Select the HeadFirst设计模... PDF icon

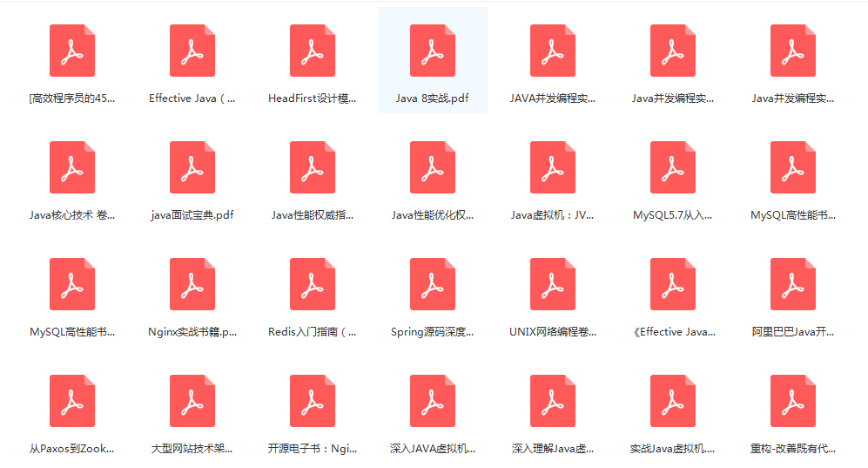point(313,51)
